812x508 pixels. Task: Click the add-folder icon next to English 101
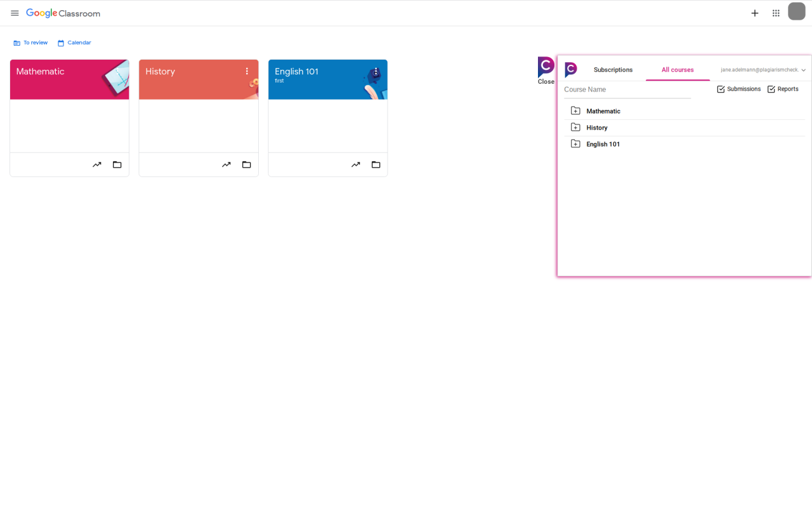click(x=575, y=143)
